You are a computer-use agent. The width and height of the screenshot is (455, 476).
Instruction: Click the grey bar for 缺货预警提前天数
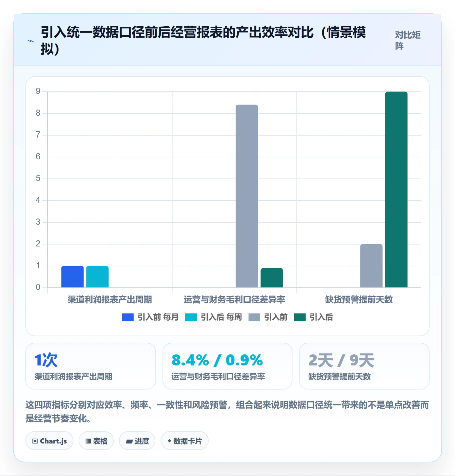[371, 266]
